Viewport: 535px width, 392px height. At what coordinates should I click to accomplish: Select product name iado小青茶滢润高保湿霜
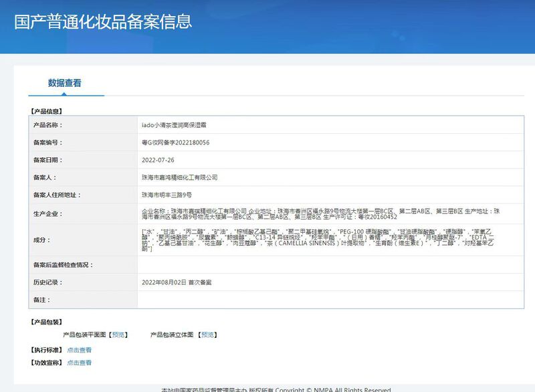click(175, 125)
